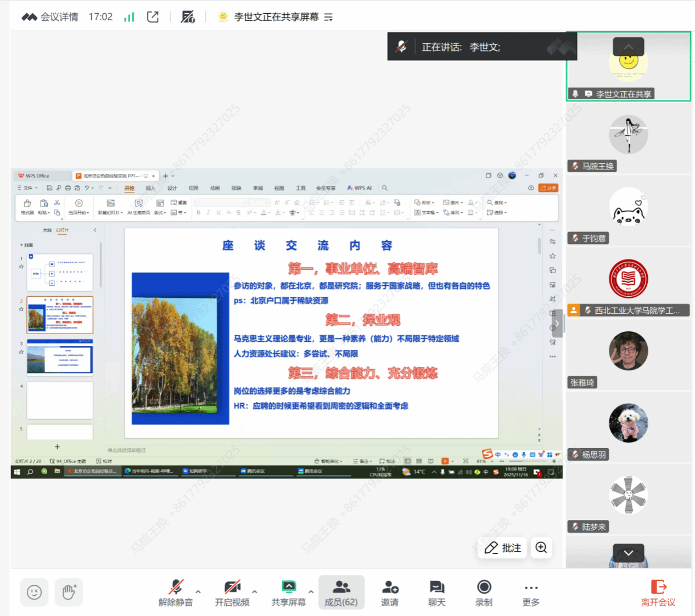This screenshot has height=616, width=695.
Task: Toggle the 成员(62) members panel
Action: coord(341,593)
